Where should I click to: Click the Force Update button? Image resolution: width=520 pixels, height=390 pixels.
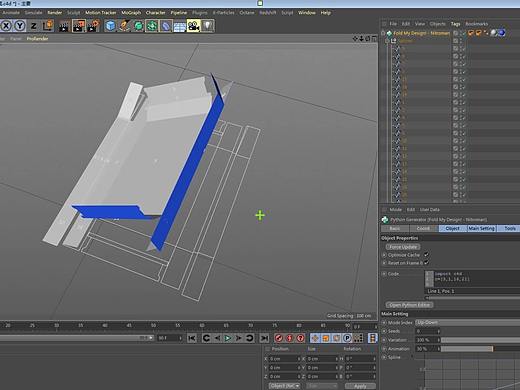click(x=403, y=247)
